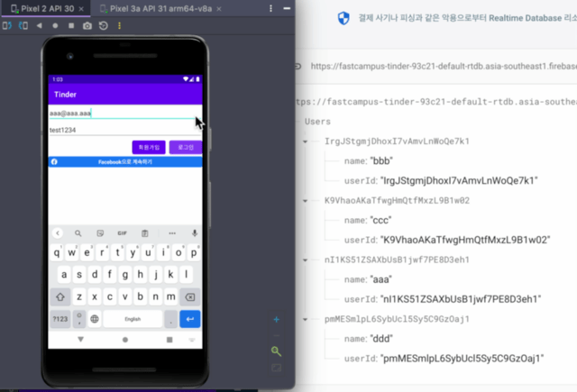Tap ?123 symbols key
Screen dimensions: 577x392
coord(60,319)
